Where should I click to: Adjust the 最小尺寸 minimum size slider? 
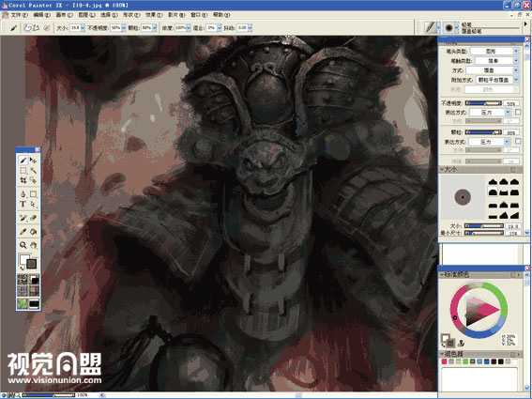(x=483, y=233)
